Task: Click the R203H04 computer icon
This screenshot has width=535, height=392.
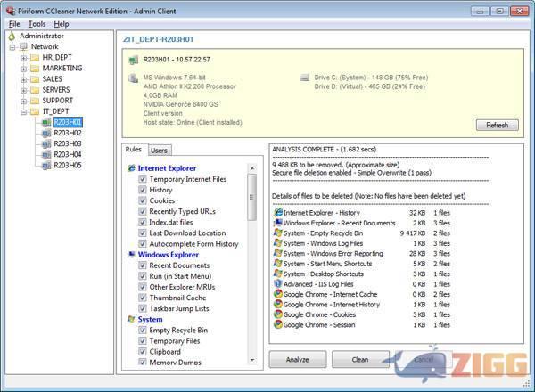Action: tap(46, 155)
